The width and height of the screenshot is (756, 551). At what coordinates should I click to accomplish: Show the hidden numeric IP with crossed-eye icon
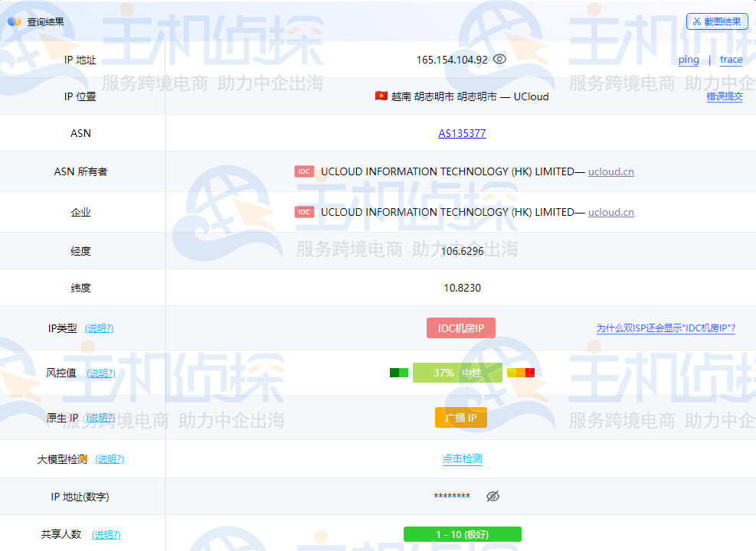click(x=493, y=497)
